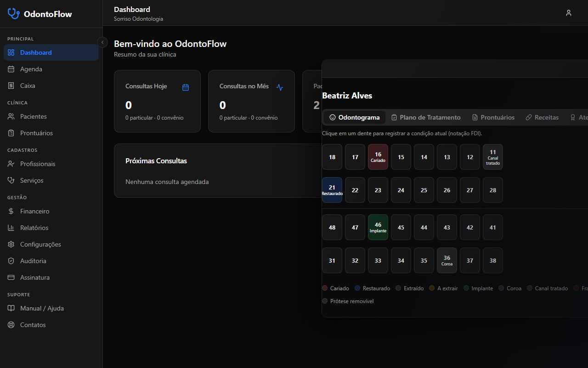Click the Financeiro dollar sign icon
This screenshot has width=588, height=368.
[11, 211]
